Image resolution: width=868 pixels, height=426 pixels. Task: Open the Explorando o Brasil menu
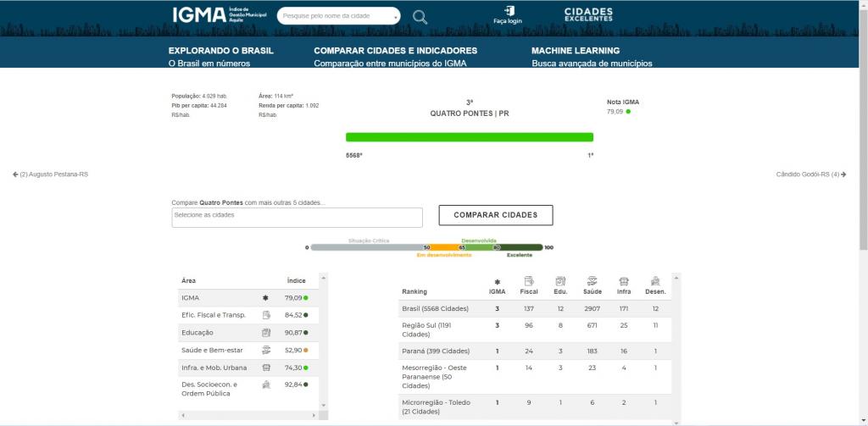221,50
